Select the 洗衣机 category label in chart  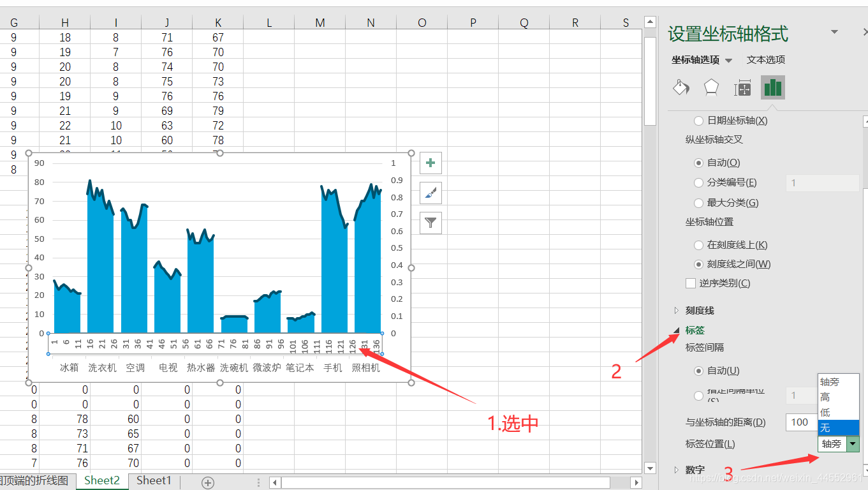102,367
